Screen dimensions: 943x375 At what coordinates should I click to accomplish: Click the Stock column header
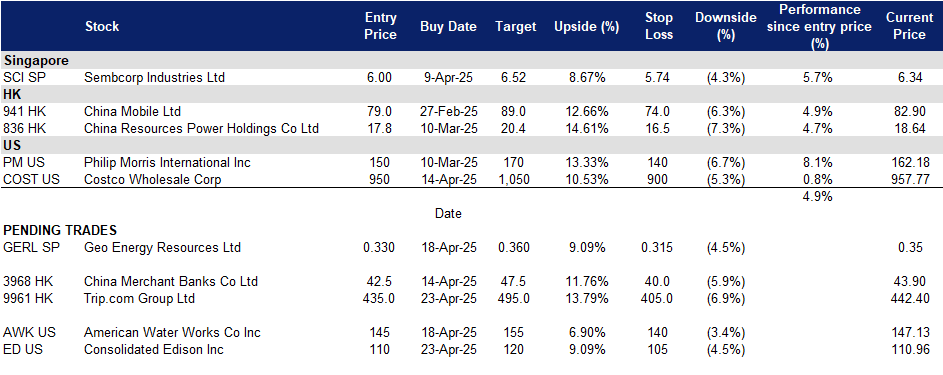coord(102,26)
